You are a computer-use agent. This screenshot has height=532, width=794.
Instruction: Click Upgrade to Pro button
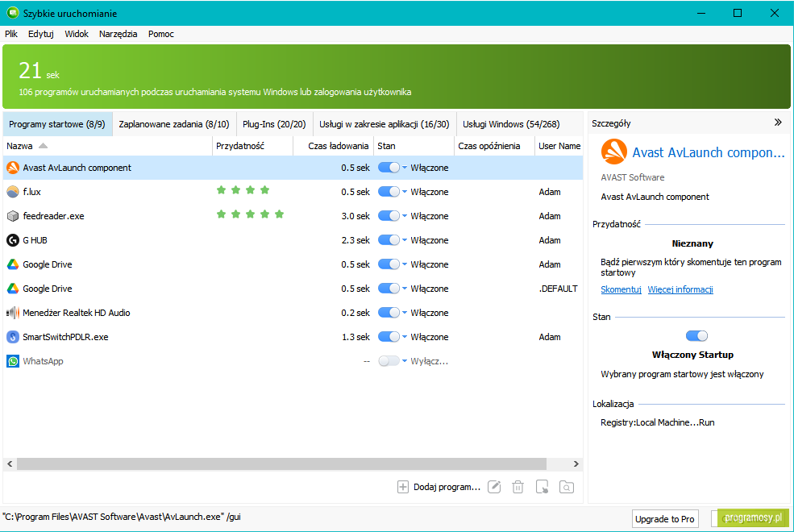pyautogui.click(x=665, y=519)
